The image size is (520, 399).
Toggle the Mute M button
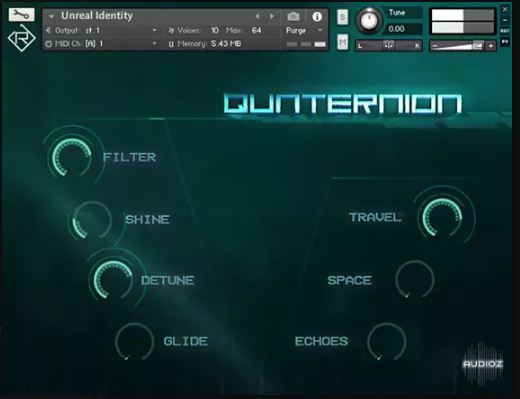point(342,42)
